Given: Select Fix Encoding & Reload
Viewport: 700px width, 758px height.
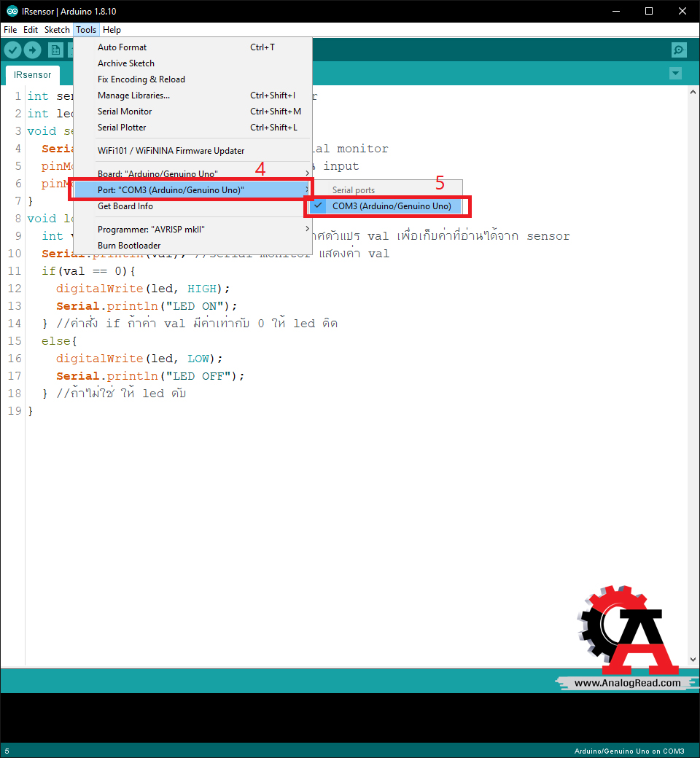Looking at the screenshot, I should (x=192, y=79).
